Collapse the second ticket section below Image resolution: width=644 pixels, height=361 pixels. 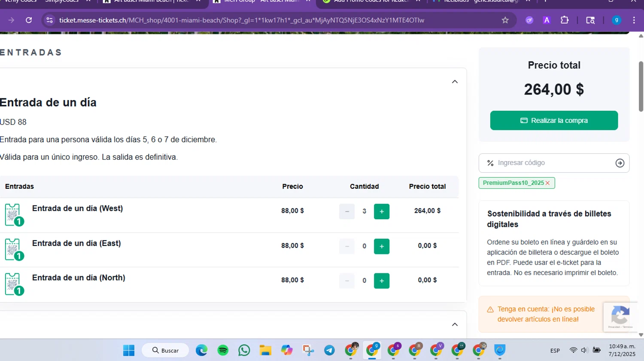click(455, 324)
